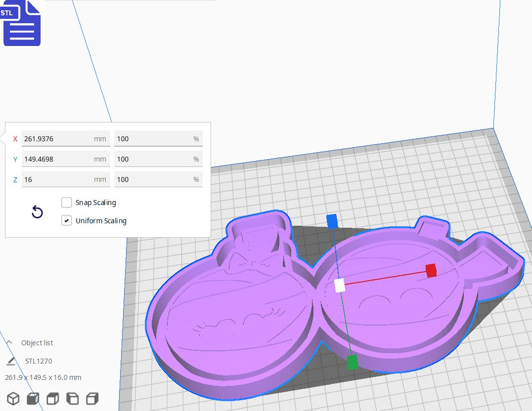The image size is (532, 411).
Task: Click the slope icon beside STL1270
Action: 11,361
